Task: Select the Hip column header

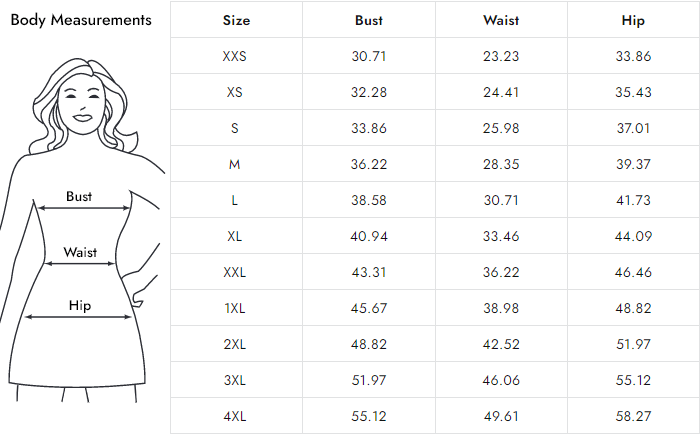Action: point(633,20)
